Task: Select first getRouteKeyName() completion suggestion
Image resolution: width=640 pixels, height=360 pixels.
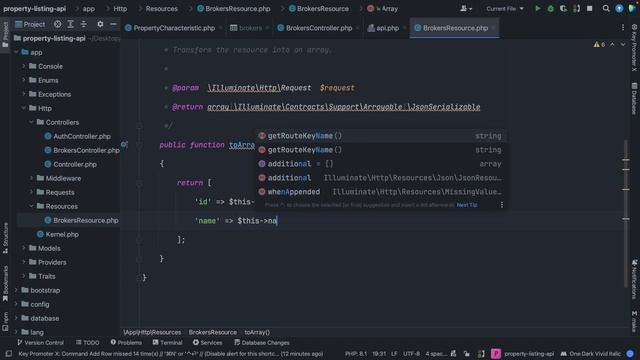Action: (381, 136)
